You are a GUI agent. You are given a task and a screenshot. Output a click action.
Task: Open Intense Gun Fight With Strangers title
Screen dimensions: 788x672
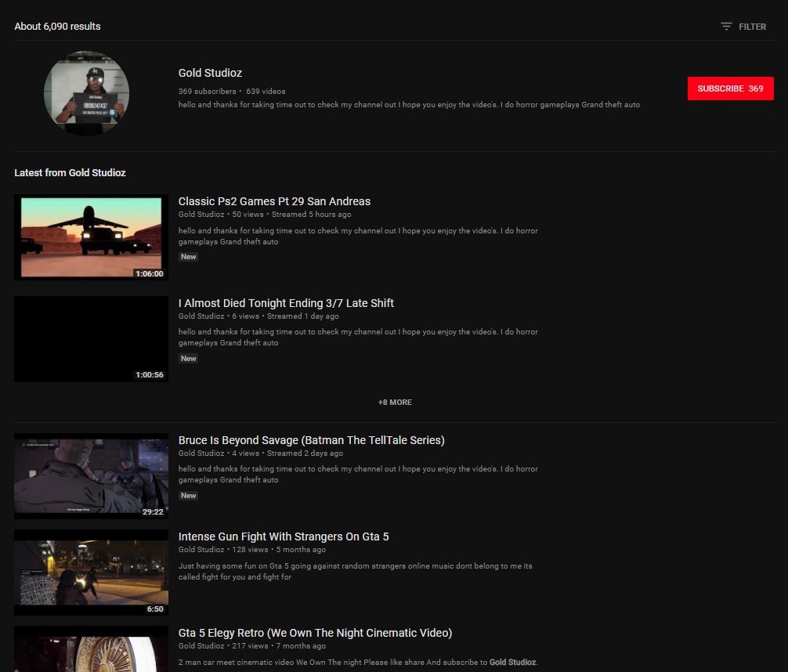(x=284, y=537)
